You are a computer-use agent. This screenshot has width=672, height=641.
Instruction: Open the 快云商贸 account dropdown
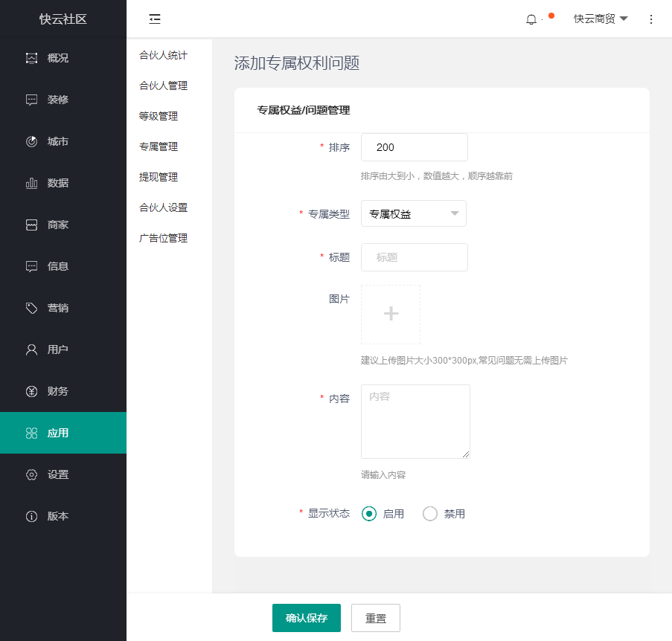[x=600, y=19]
